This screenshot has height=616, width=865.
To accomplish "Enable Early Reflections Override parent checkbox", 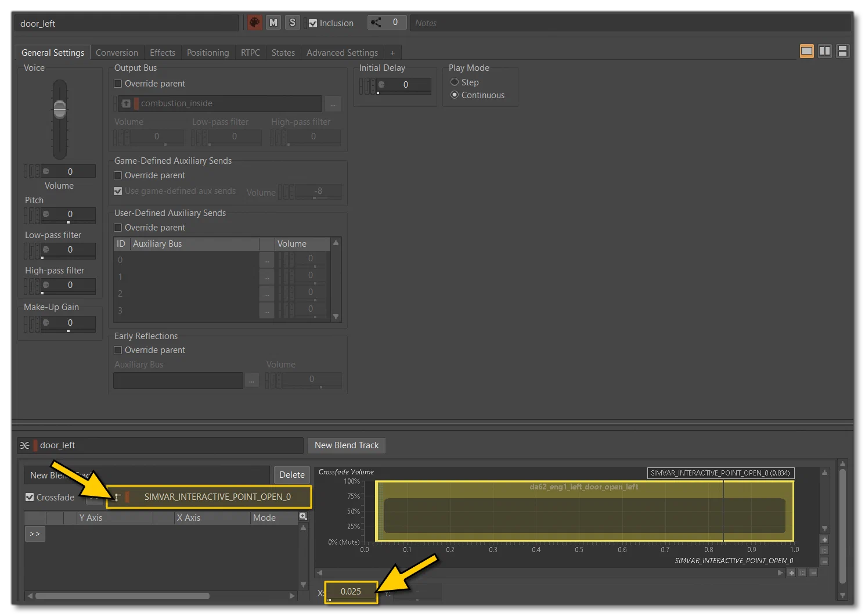I will (118, 350).
